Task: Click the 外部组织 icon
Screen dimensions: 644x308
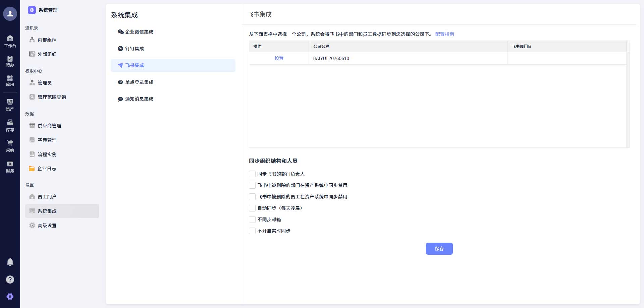Action: (32, 54)
